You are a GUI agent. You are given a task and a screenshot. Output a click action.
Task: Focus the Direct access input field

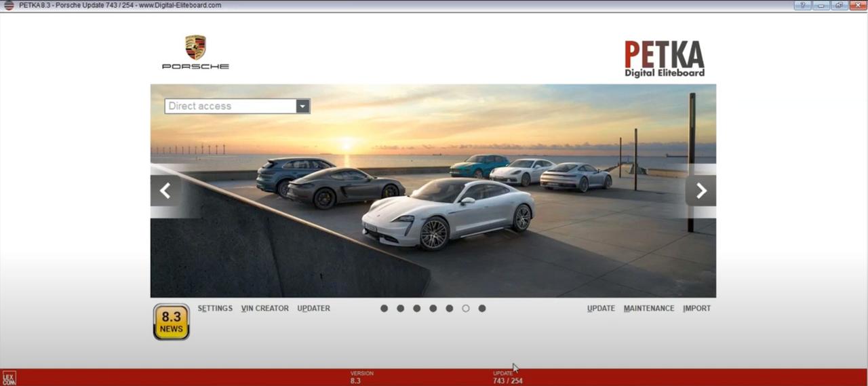[230, 106]
